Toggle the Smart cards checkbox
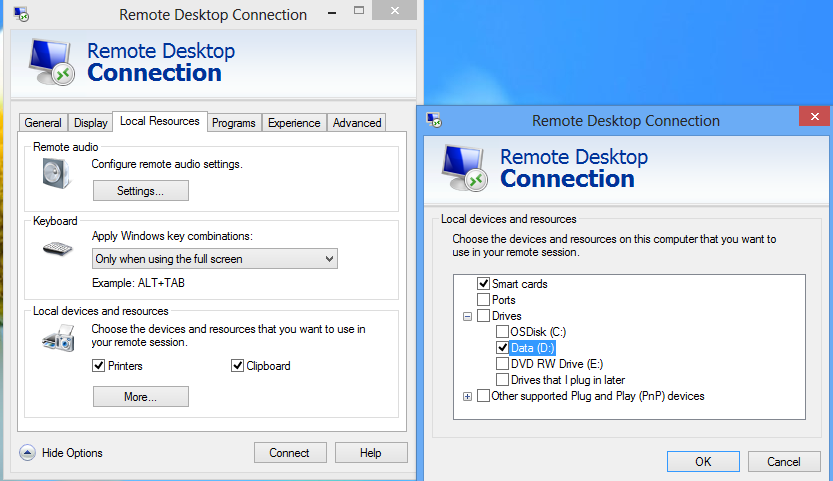 [x=484, y=284]
